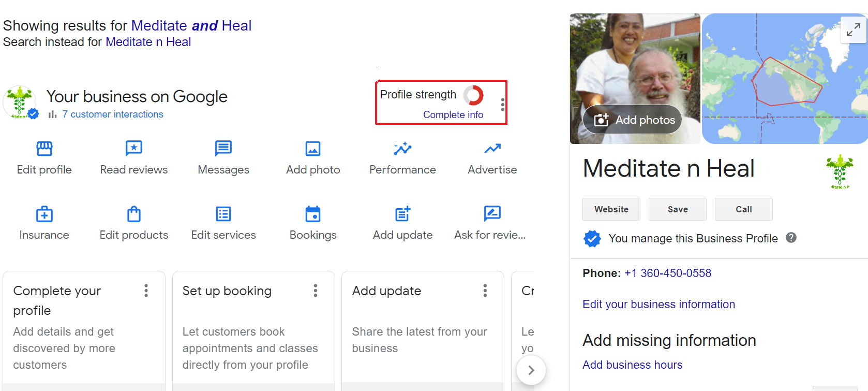The image size is (868, 391).
Task: Click the Meditate n Heal business logo avatar
Action: click(20, 103)
